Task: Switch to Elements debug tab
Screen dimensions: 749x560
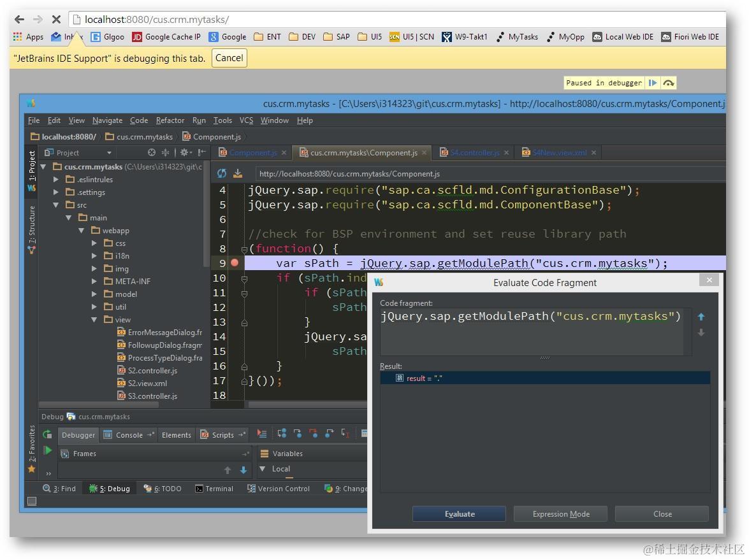Action: tap(177, 435)
